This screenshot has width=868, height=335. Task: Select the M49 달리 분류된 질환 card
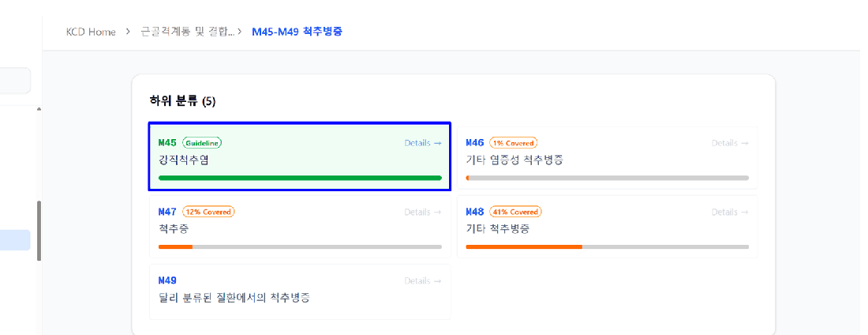coord(300,292)
